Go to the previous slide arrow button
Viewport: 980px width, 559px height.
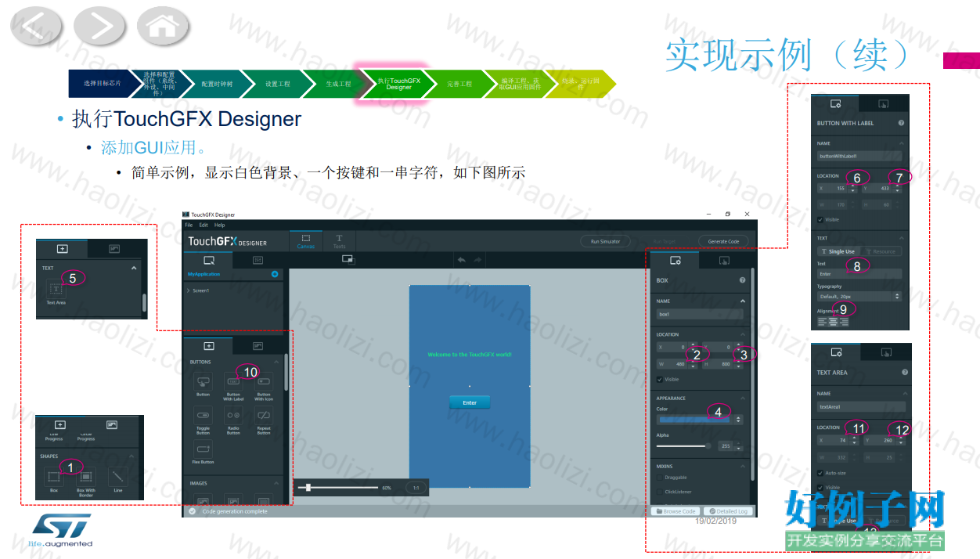[x=37, y=27]
